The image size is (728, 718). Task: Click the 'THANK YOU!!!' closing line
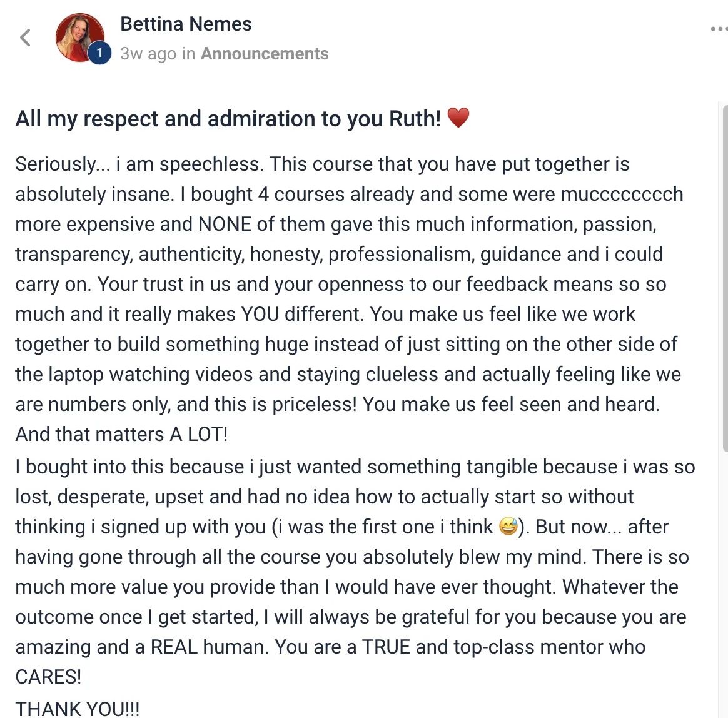coord(78,709)
